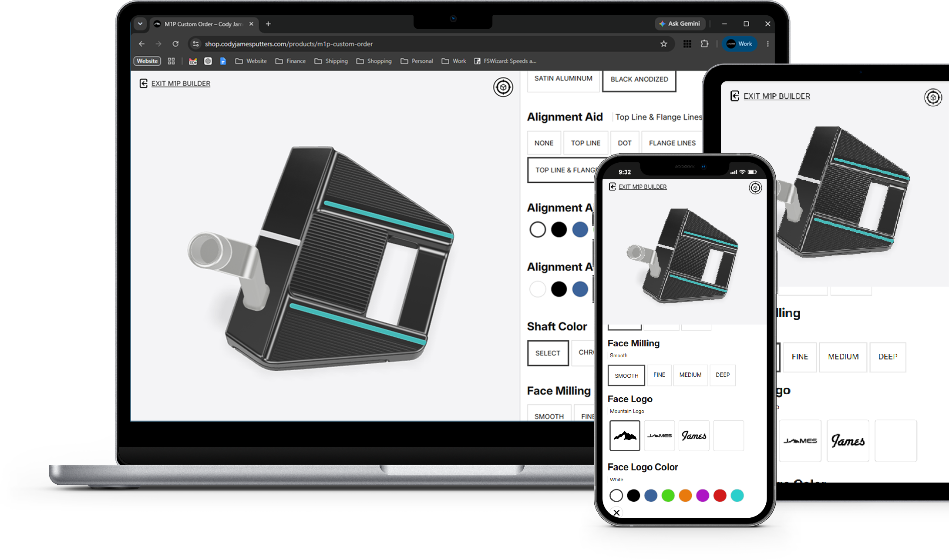This screenshot has width=949, height=560.
Task: Open the Work profile button
Action: (x=740, y=44)
